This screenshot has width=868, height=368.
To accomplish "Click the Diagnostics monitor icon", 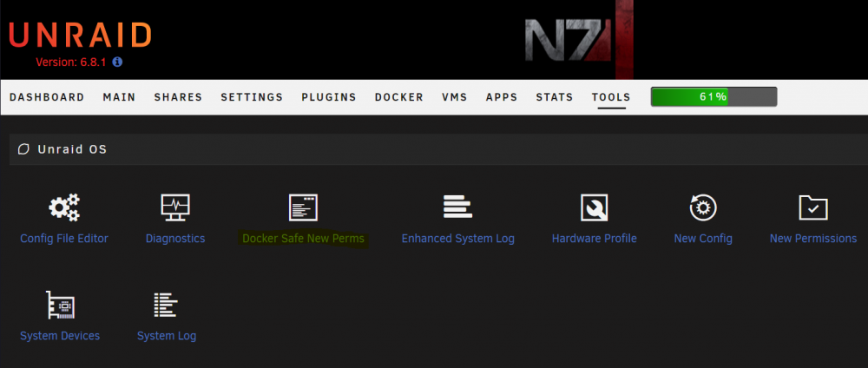I will tap(175, 207).
